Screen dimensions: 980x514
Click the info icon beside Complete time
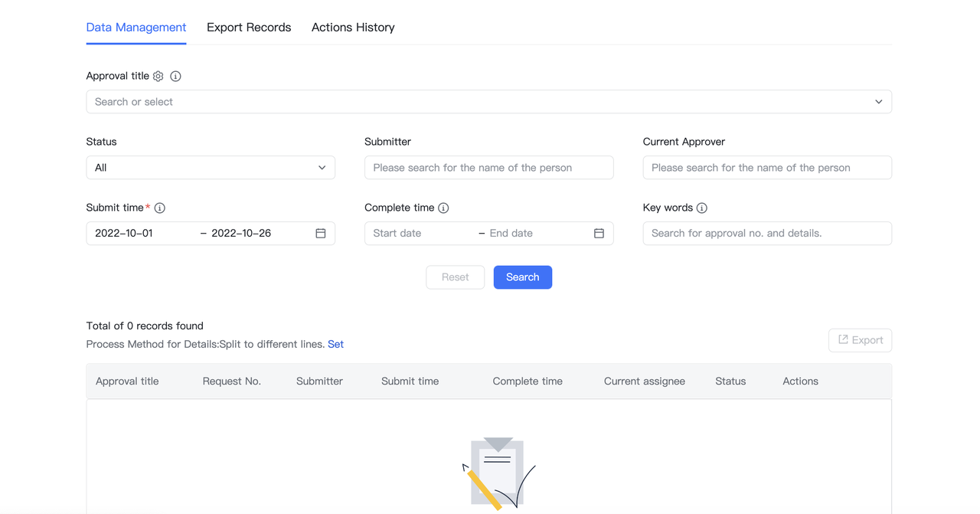[443, 208]
